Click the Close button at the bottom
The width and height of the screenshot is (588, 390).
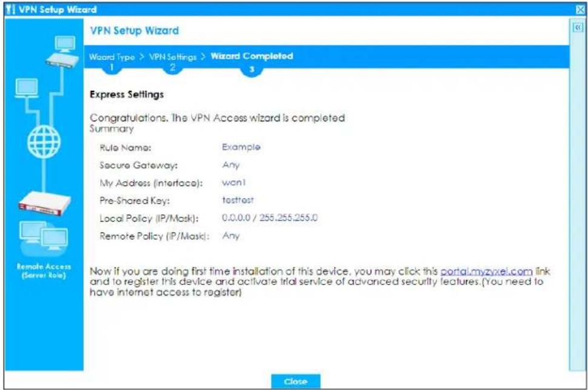tap(295, 382)
